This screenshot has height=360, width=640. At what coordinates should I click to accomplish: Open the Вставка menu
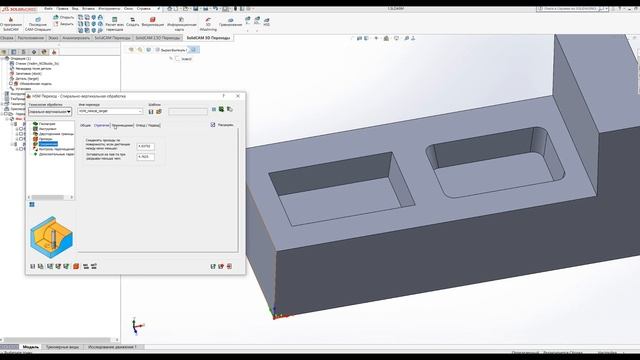point(88,9)
